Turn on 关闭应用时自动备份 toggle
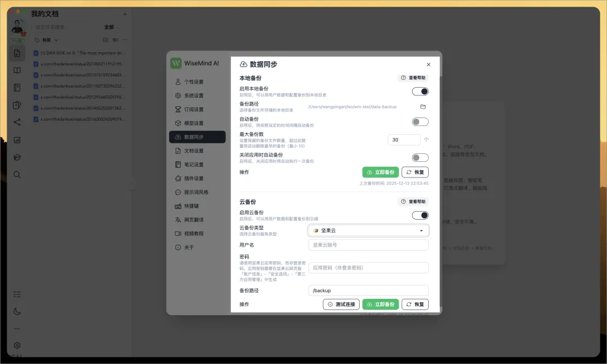Viewport: 607px width, 364px height. point(420,158)
